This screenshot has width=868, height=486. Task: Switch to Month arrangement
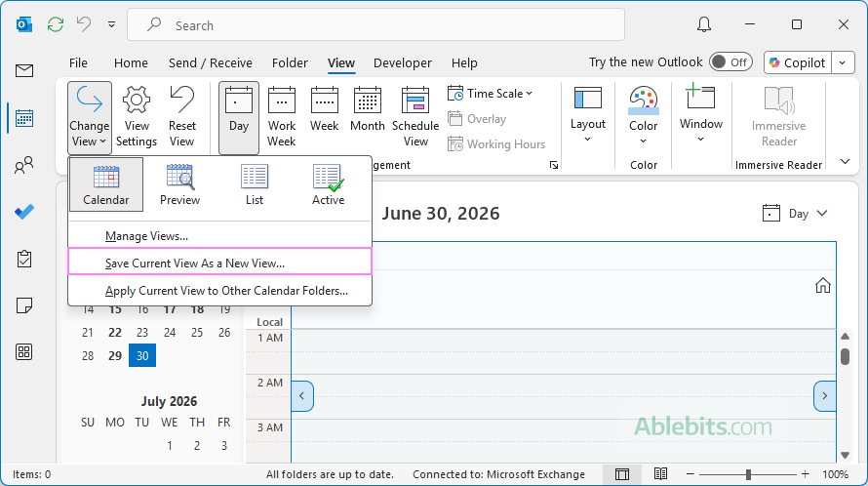pos(368,111)
